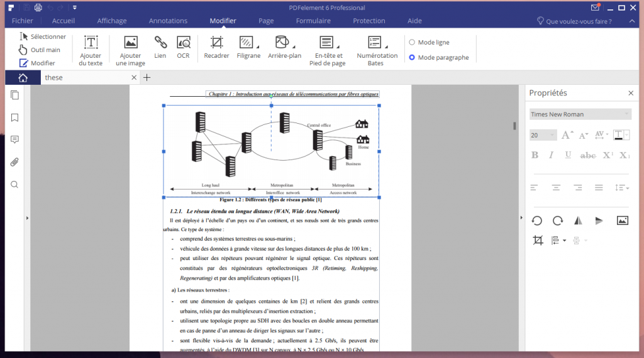The height and width of the screenshot is (358, 644).
Task: Open the Page tab
Action: click(x=266, y=21)
